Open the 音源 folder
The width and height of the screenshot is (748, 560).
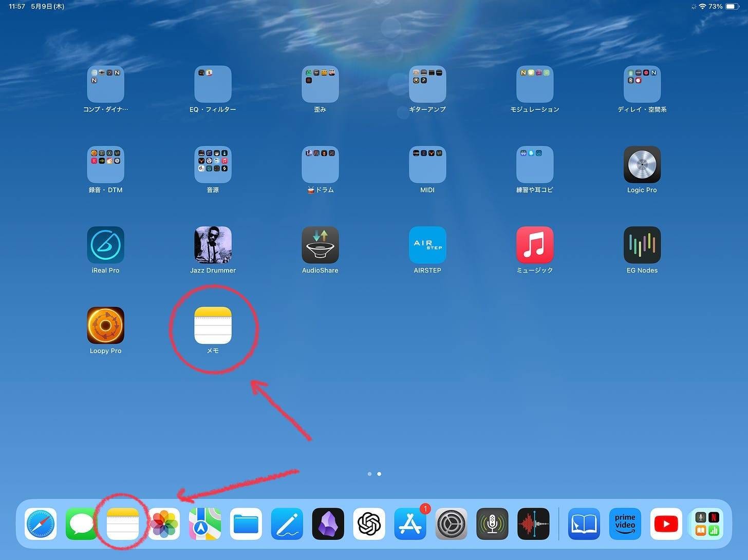coord(213,165)
